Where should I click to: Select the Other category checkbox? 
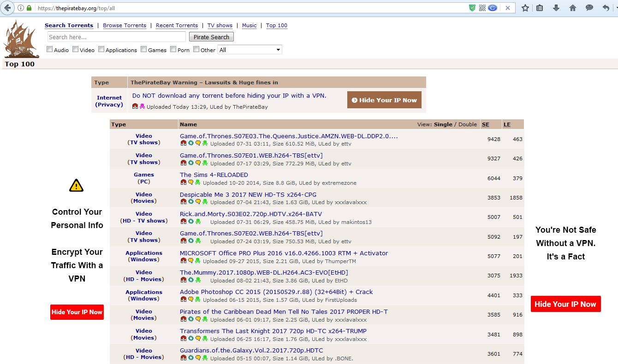pos(196,49)
